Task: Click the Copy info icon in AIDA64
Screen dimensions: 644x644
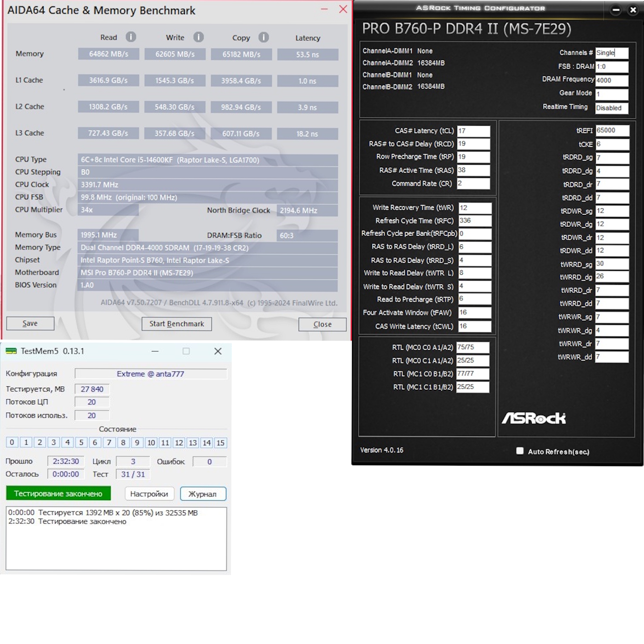Action: pyautogui.click(x=264, y=37)
